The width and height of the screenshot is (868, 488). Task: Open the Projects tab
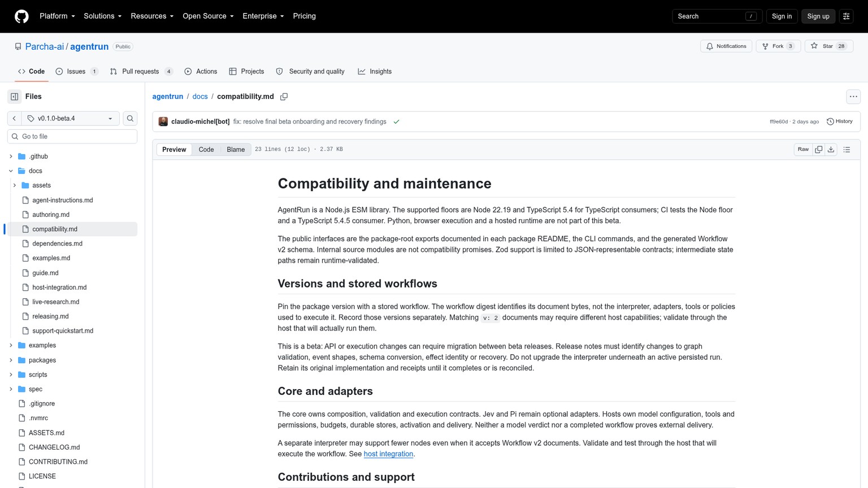[246, 72]
